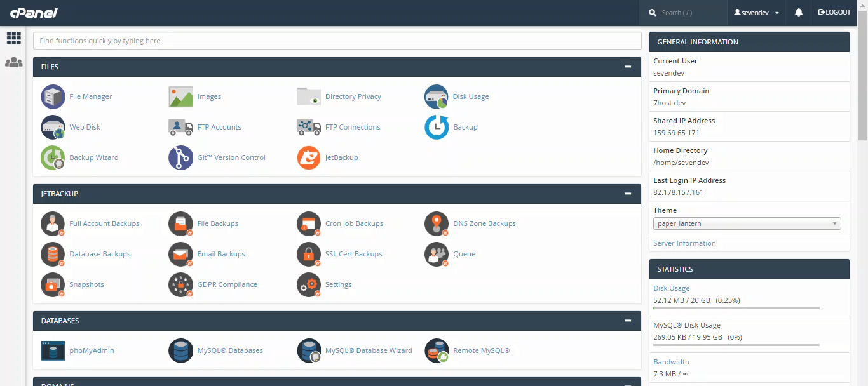Collapse the Files section
This screenshot has height=386, width=868.
tap(628, 67)
